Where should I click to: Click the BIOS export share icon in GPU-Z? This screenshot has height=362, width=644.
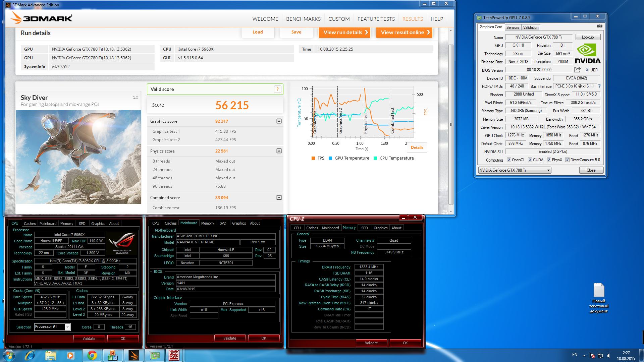(x=577, y=70)
